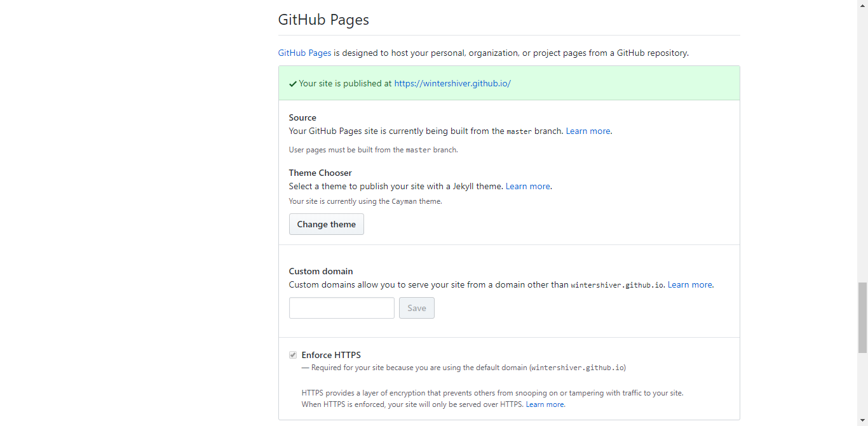Toggle the Enforce HTTPS checkbox
The width and height of the screenshot is (868, 426).
(x=293, y=355)
